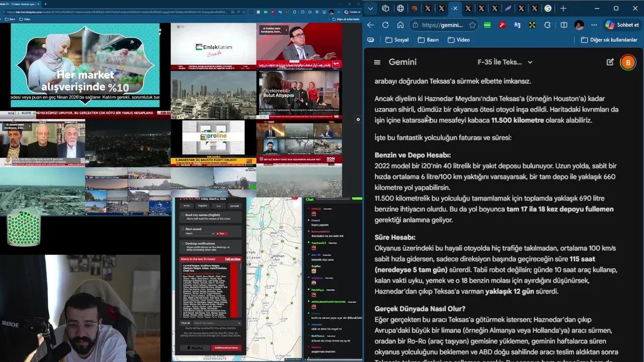Open 'Diğer sık kullanılanlar' in left browser
The image size is (644, 362).
346,19
